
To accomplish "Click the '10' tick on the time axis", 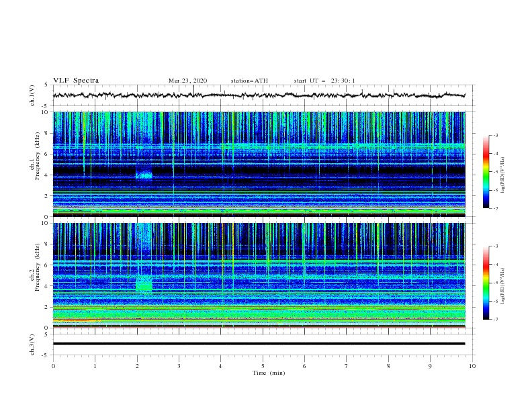I will point(472,366).
